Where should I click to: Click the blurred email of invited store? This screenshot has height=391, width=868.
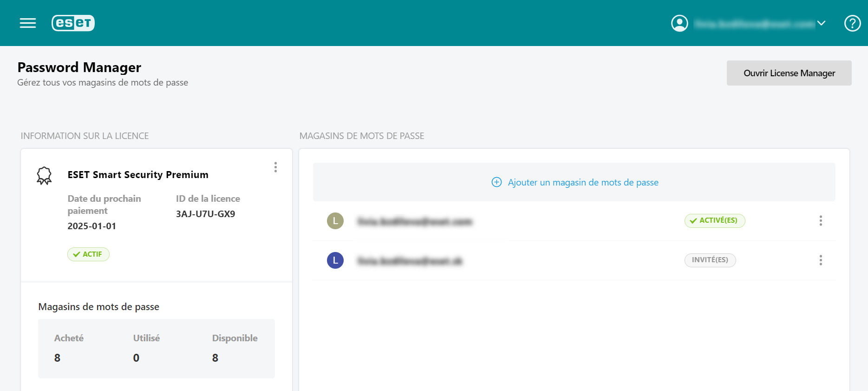pyautogui.click(x=410, y=261)
